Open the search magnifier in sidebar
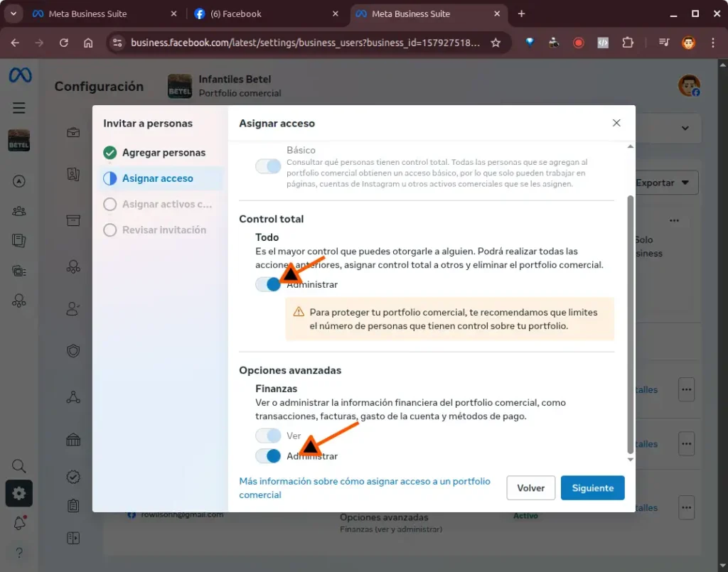The image size is (728, 572). tap(19, 466)
